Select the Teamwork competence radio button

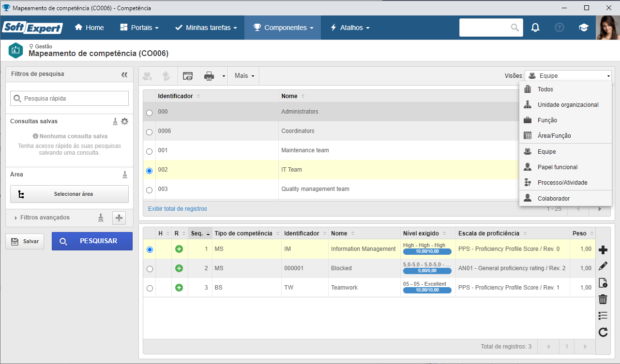pos(150,288)
